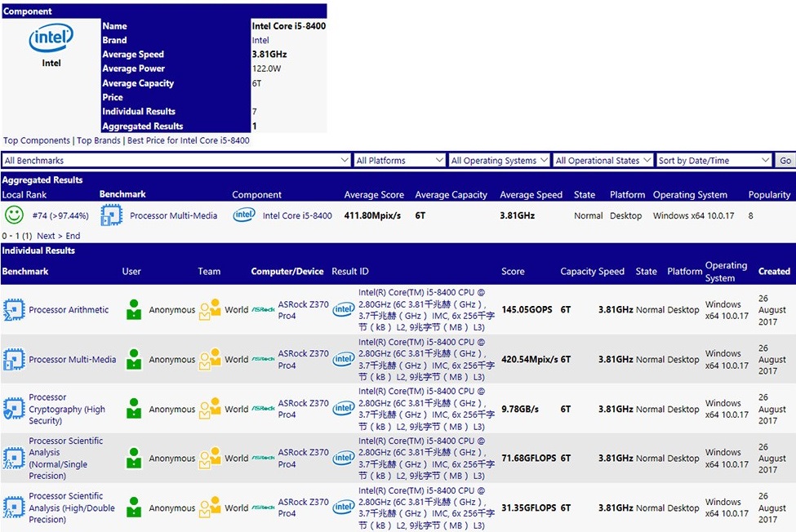Click the green user icon in the Cryptography row
Viewport: 796px width, 532px height.
pyautogui.click(x=134, y=408)
